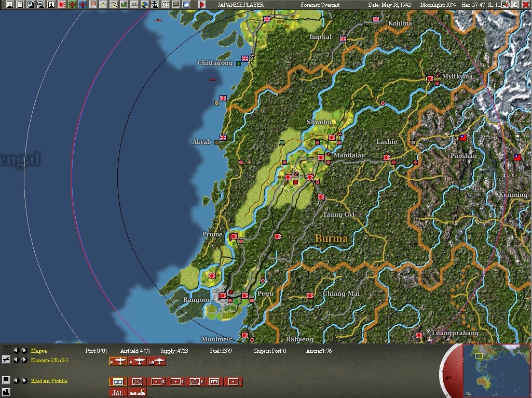532x398 pixels.
Task: Select the Japanese base at Lashio
Action: click(x=387, y=157)
